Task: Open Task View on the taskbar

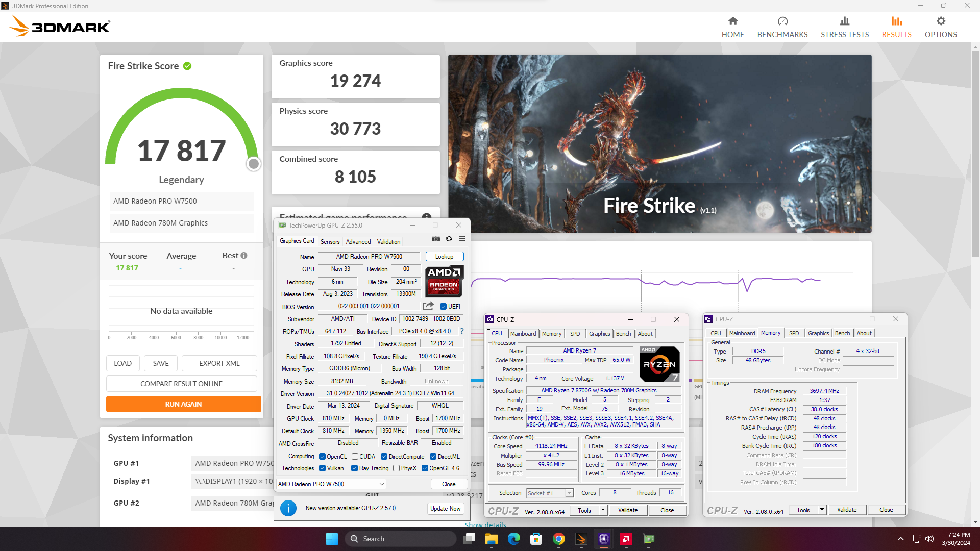Action: click(x=469, y=539)
